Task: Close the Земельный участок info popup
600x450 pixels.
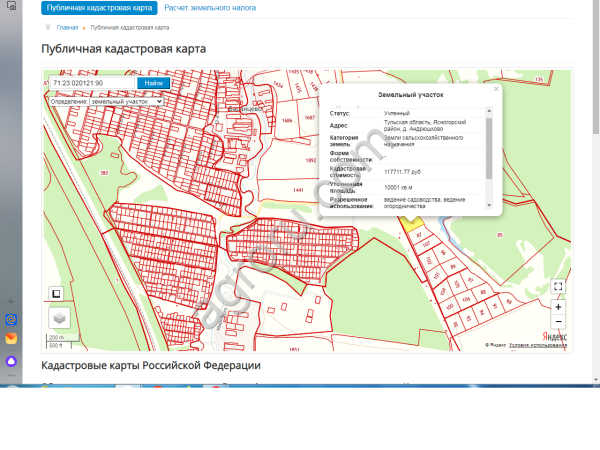Action: point(496,89)
